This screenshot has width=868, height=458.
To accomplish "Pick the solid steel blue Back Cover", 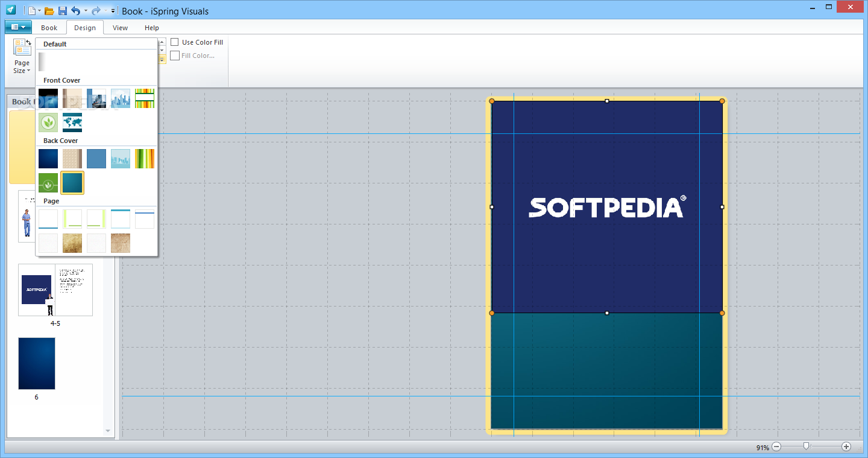I will [x=96, y=159].
